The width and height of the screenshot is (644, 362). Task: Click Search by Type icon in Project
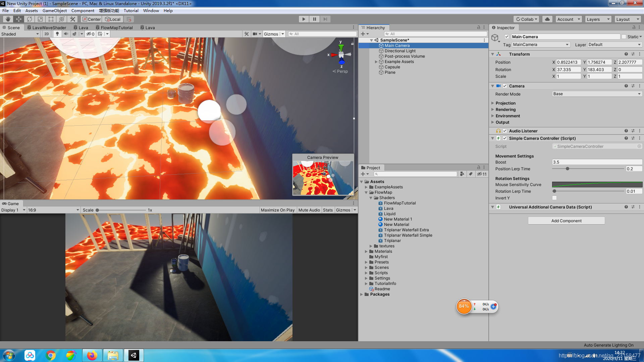(x=462, y=174)
